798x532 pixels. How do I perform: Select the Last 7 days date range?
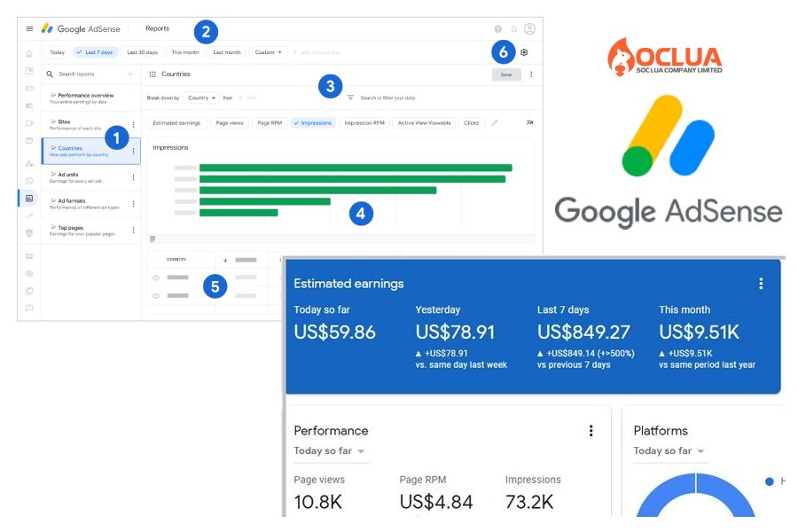click(x=96, y=52)
